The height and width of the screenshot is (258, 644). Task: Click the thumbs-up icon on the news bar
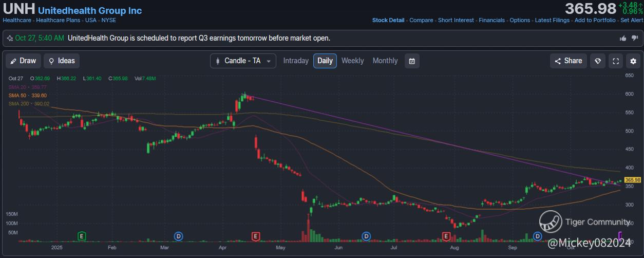coord(623,38)
